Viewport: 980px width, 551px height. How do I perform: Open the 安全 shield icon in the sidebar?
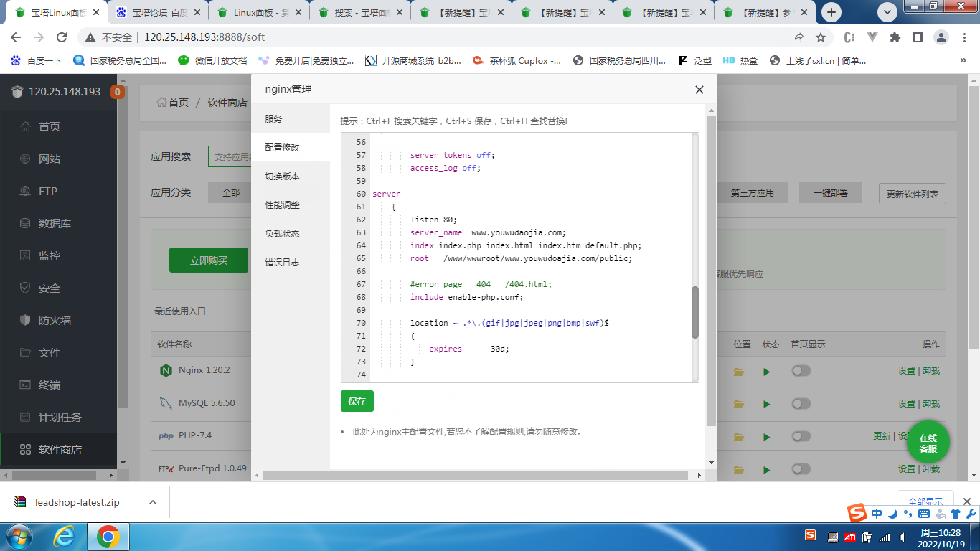[26, 288]
